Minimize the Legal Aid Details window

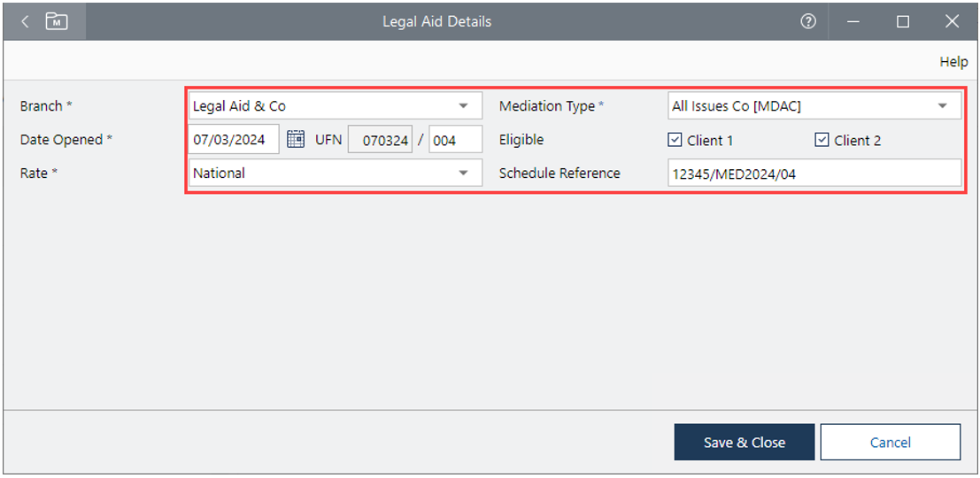pyautogui.click(x=853, y=21)
